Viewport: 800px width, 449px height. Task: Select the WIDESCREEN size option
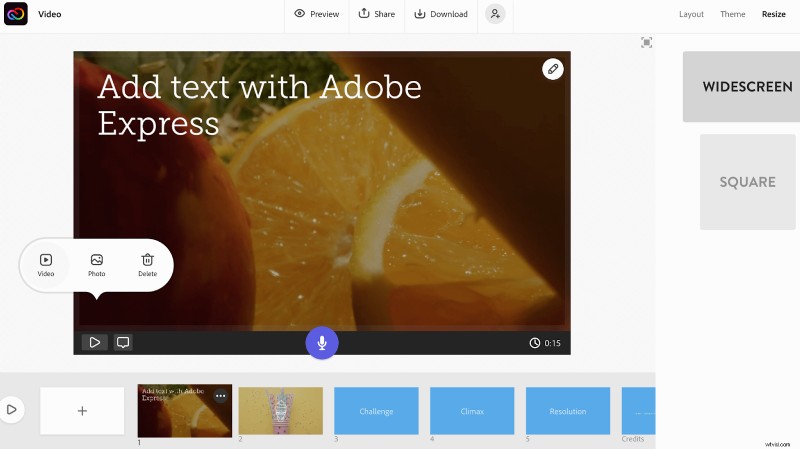point(741,87)
